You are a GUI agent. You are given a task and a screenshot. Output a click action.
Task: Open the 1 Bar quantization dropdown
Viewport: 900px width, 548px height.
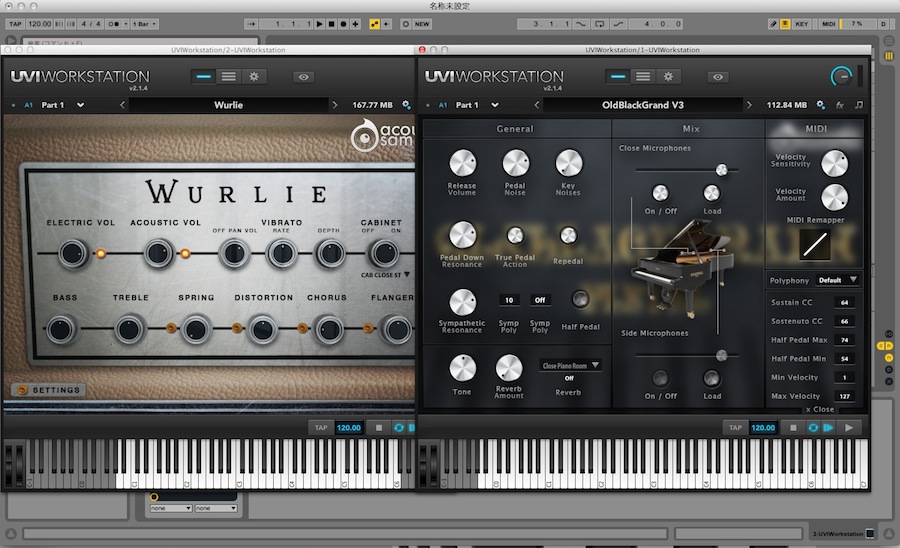point(144,24)
